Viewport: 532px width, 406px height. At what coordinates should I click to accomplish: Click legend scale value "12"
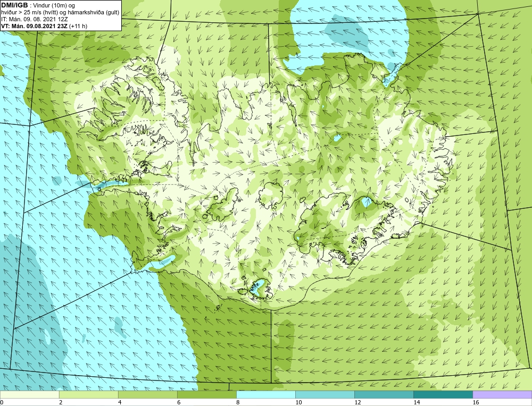point(358,402)
